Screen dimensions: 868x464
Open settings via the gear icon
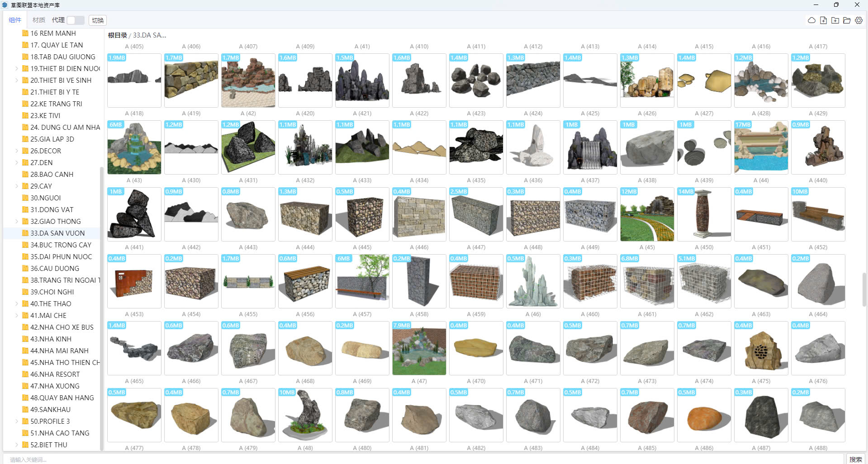(859, 20)
